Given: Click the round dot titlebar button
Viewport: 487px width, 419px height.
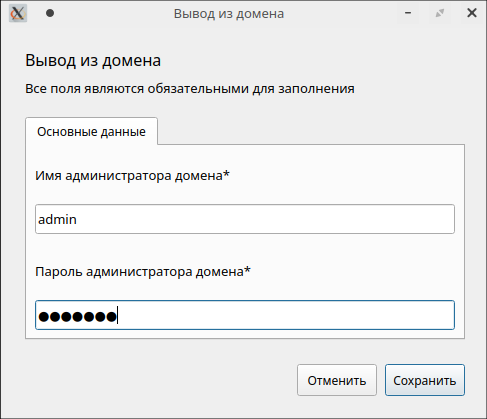Looking at the screenshot, I should click(x=50, y=13).
